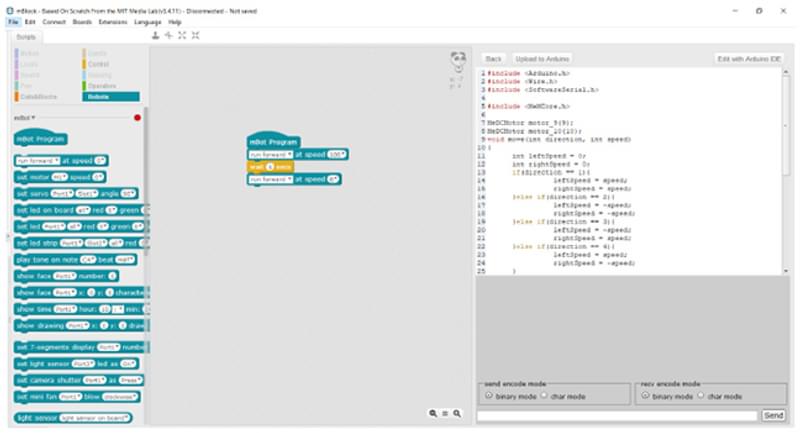Select the Control block category
This screenshot has width=800, height=433.
[x=96, y=64]
